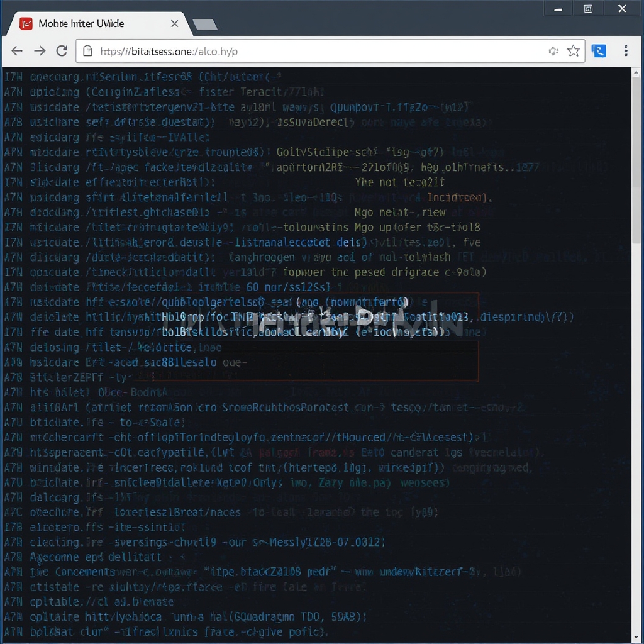The width and height of the screenshot is (644, 644).
Task: Bookmark this page with the star
Action: (574, 52)
